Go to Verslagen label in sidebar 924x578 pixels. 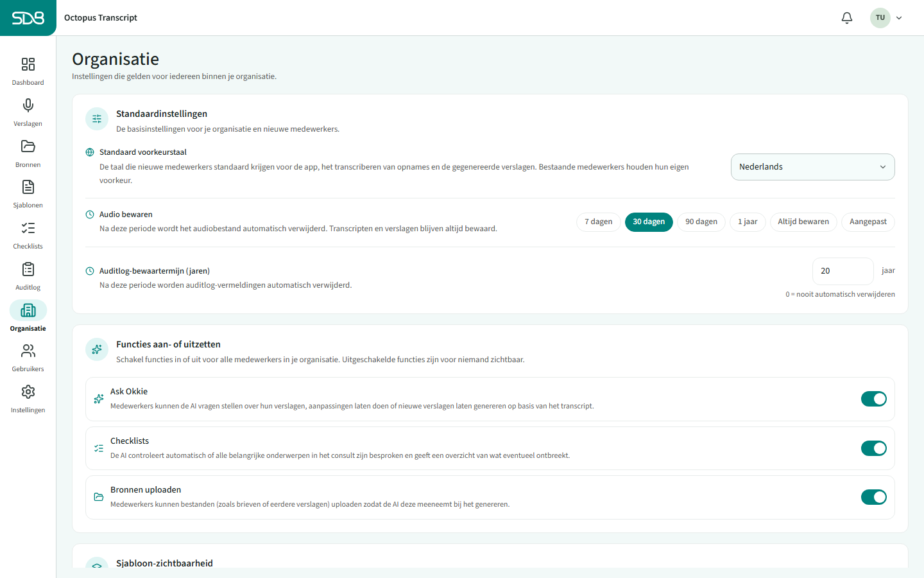(x=28, y=124)
